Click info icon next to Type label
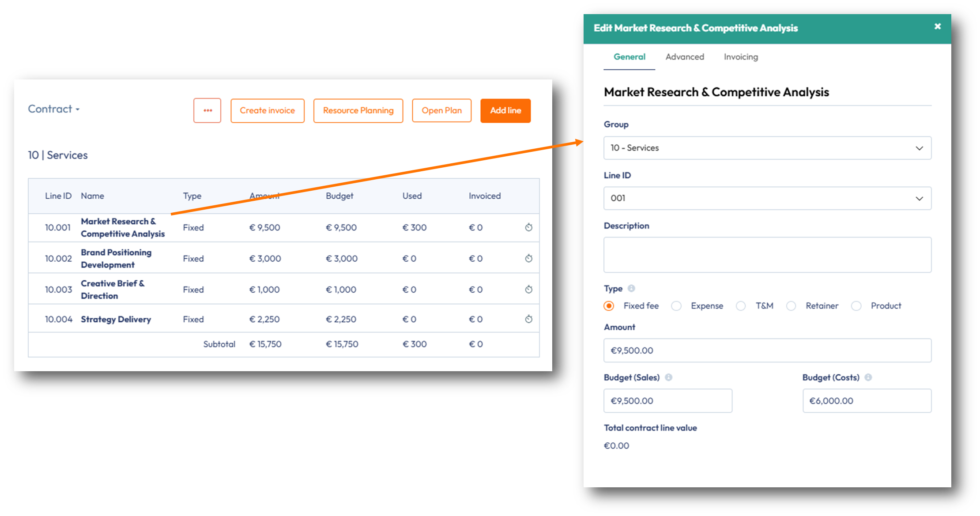The width and height of the screenshot is (980, 516). tap(631, 288)
